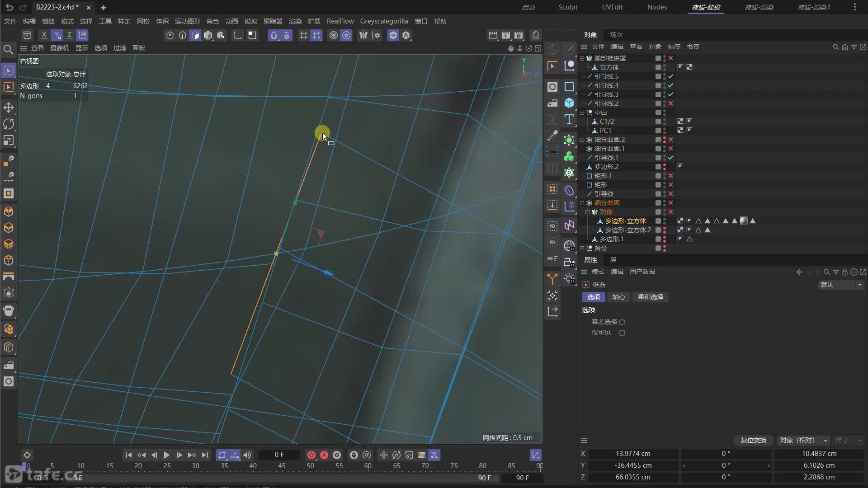Open the 柔和选择 tab button

(x=650, y=297)
